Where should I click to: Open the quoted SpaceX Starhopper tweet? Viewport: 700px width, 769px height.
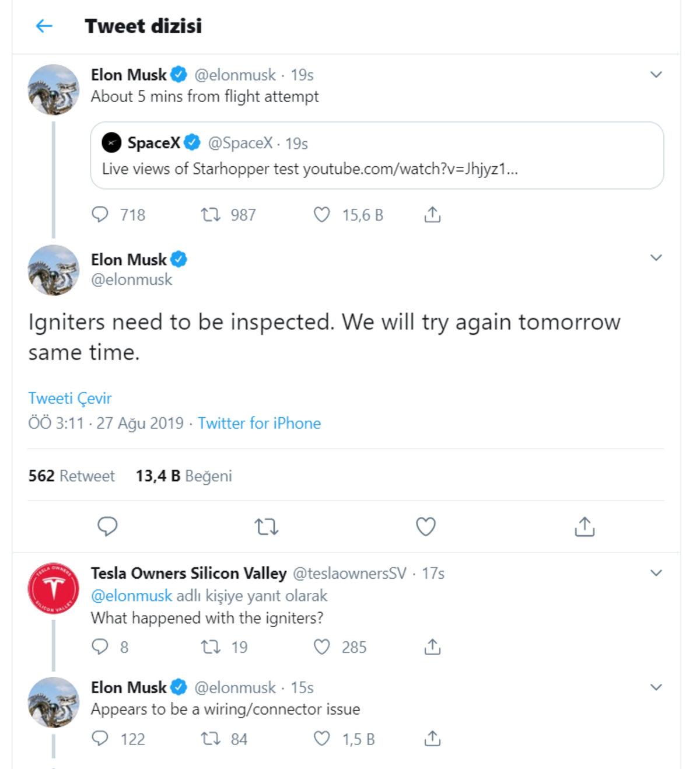coord(377,156)
